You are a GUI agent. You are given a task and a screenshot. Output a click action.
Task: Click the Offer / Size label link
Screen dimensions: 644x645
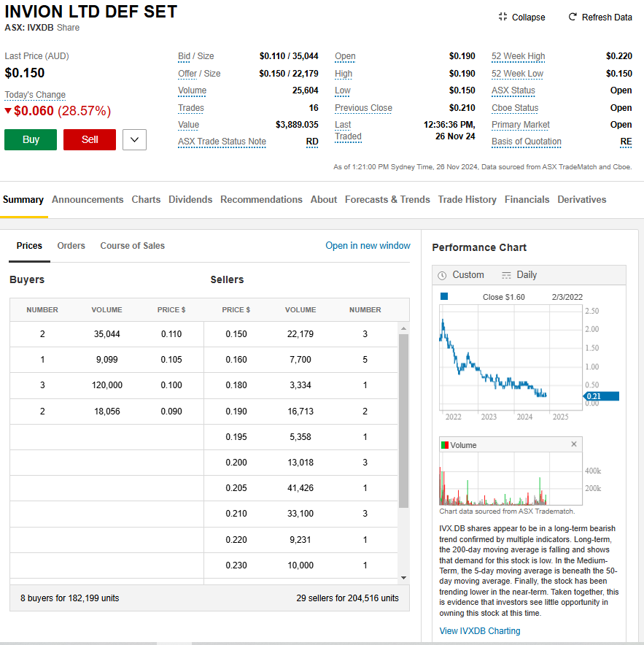199,74
